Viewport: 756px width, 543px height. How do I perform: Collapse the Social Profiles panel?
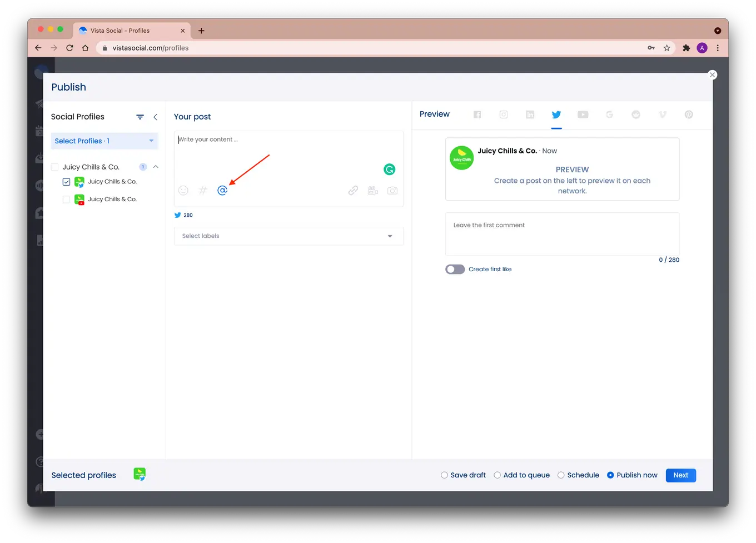pos(156,117)
